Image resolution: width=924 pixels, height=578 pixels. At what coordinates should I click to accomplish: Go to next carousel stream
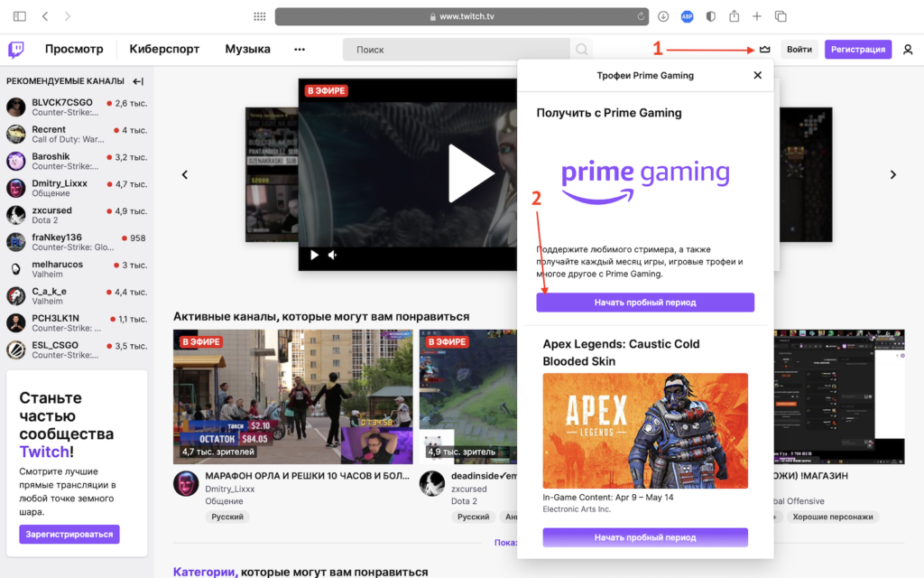[893, 174]
